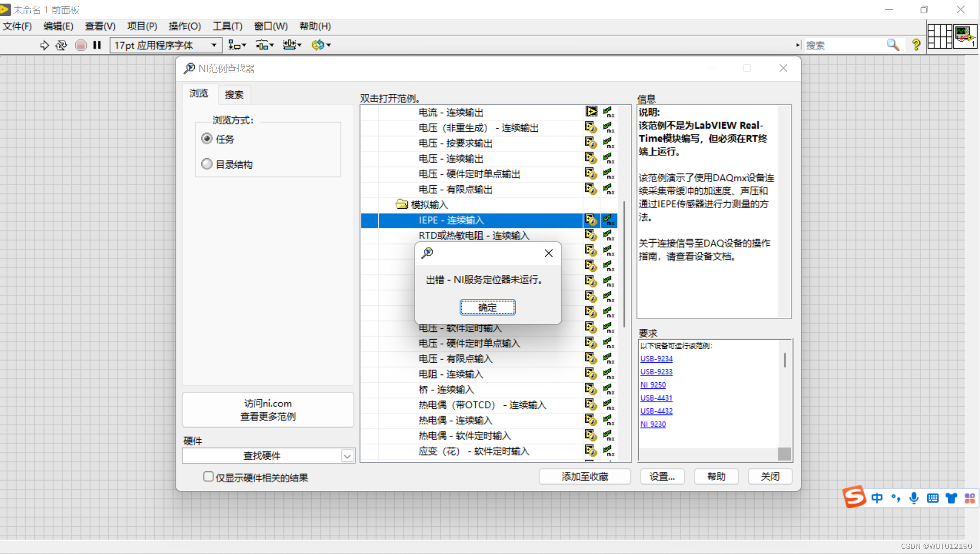
Task: Click the Run Continuously toolbar icon
Action: tap(61, 45)
